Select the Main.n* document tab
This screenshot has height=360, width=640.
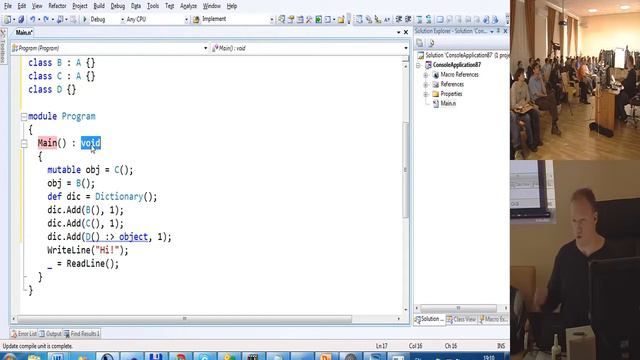point(24,32)
